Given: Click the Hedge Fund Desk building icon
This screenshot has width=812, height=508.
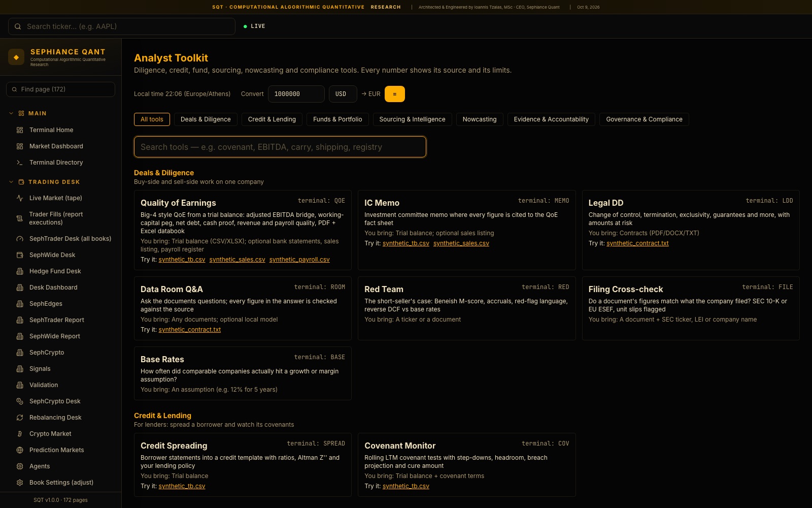Looking at the screenshot, I should 20,271.
